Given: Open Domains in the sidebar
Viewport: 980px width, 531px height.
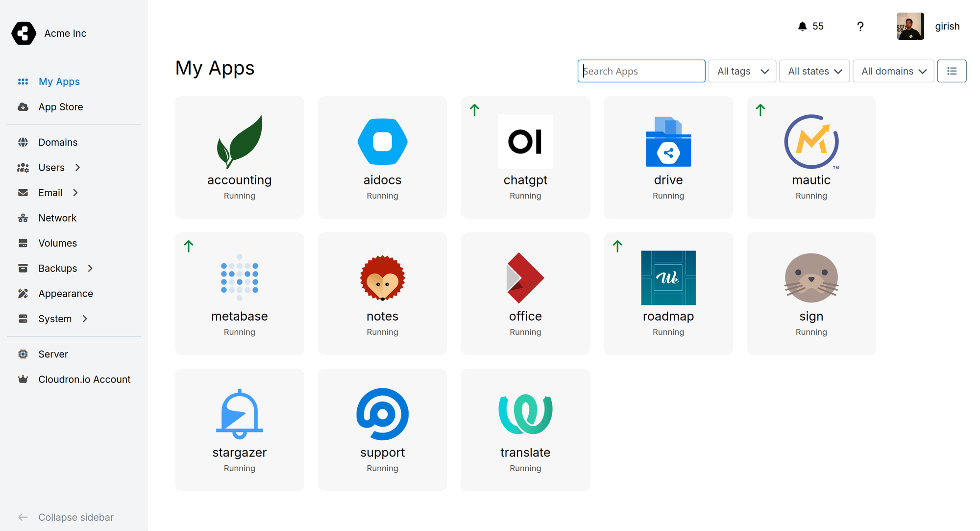Looking at the screenshot, I should coord(58,142).
